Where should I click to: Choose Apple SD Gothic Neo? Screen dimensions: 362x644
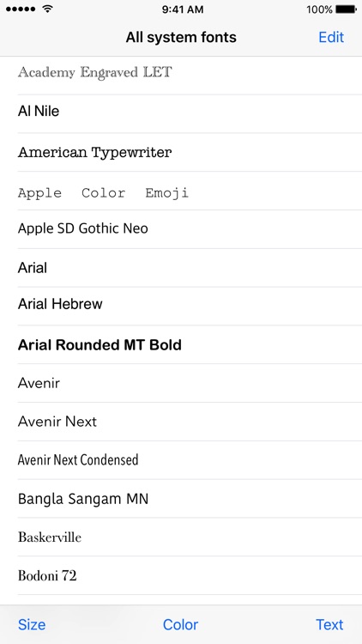181,229
